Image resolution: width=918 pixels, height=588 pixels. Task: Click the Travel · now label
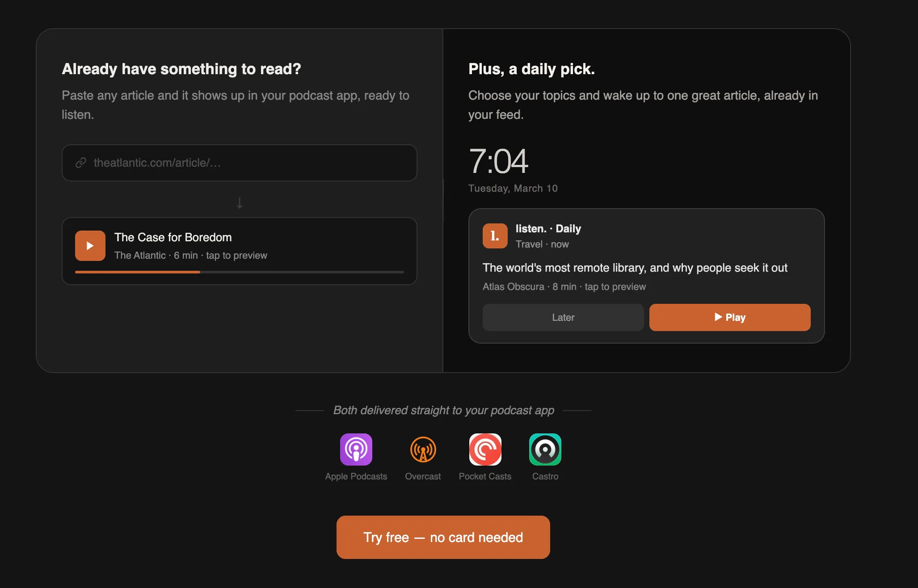pyautogui.click(x=542, y=244)
